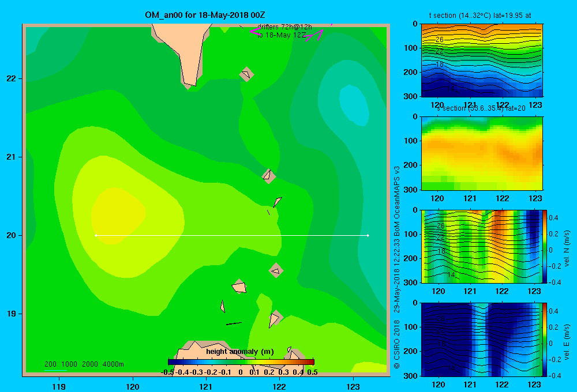Click the cyan height anomaly low near 123E

click(354, 105)
